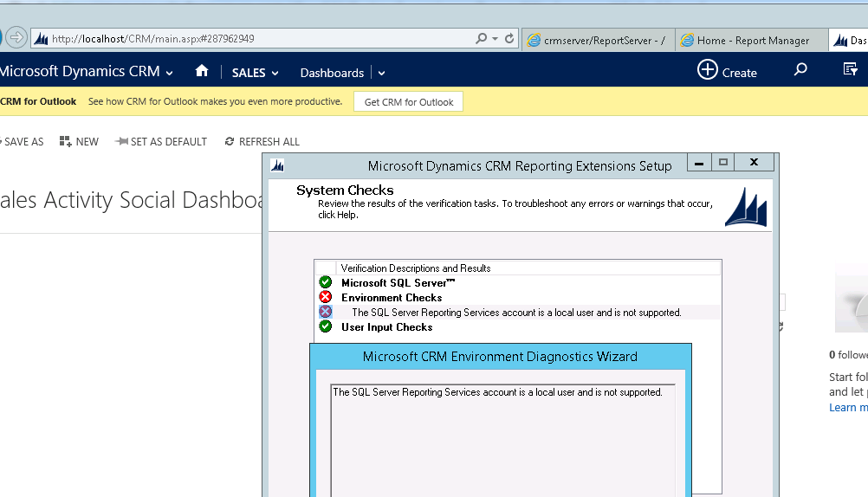Open the Microsoft Dynamics CRM menu chevron
This screenshot has width=868, height=497.
tap(170, 73)
